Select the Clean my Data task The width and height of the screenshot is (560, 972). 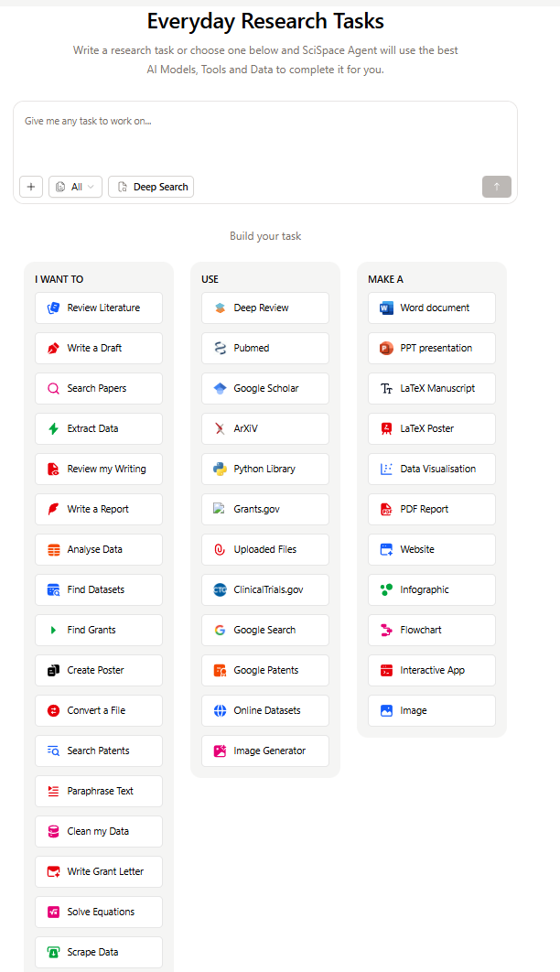pyautogui.click(x=99, y=831)
